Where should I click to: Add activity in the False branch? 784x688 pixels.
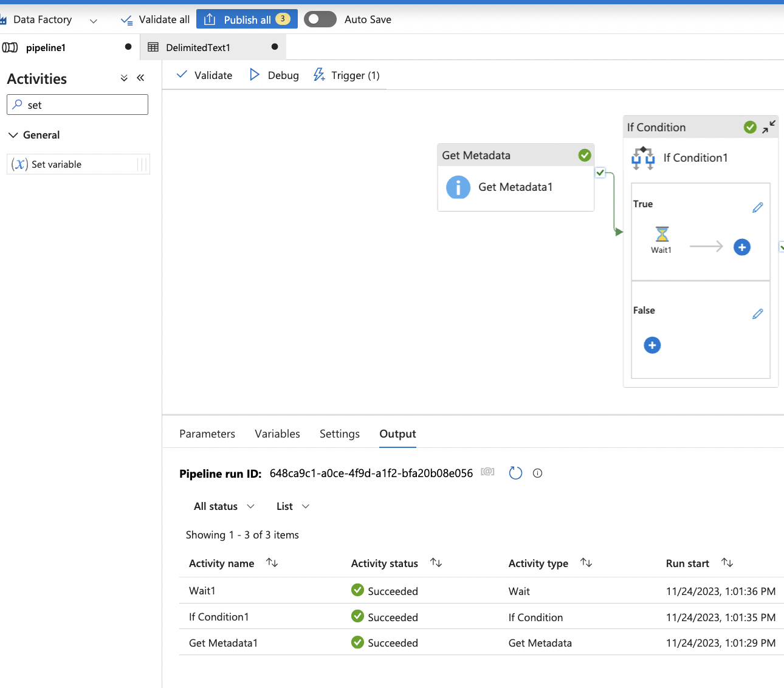tap(652, 345)
